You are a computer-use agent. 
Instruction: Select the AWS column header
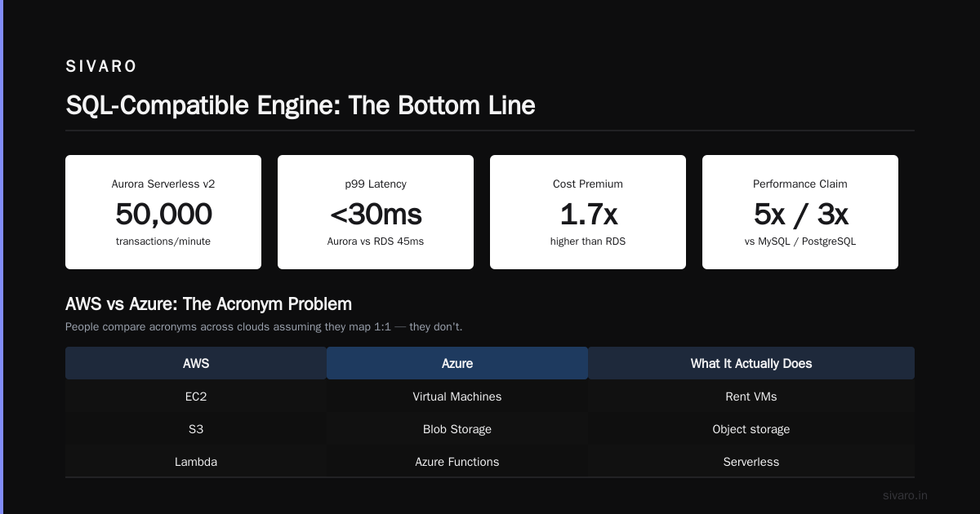(196, 363)
